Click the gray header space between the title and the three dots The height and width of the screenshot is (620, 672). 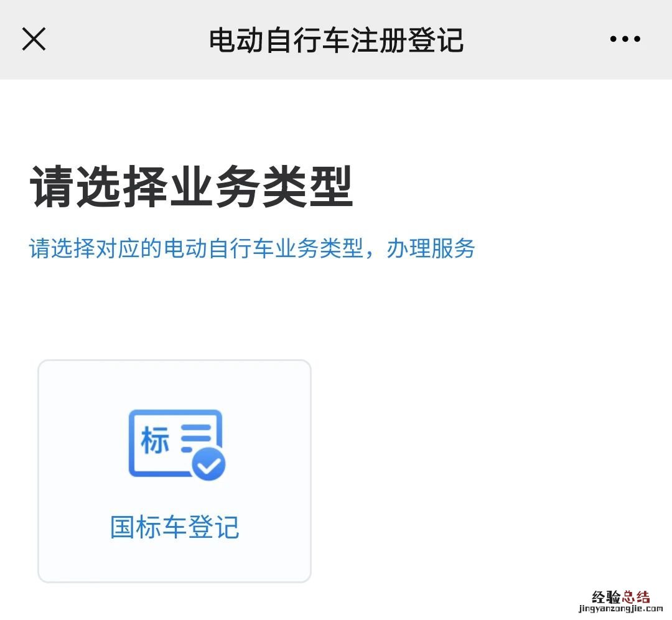(536, 39)
